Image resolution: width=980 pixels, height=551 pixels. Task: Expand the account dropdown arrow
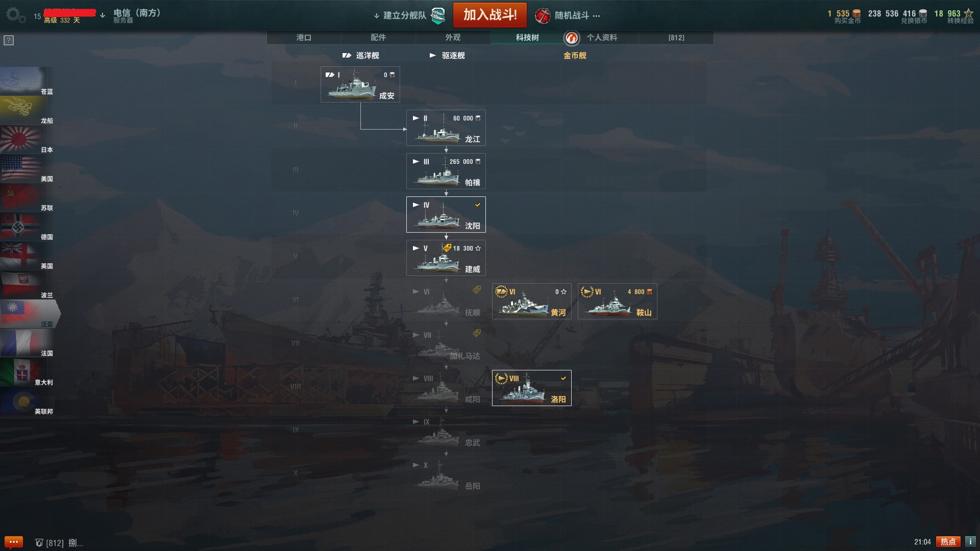tap(103, 15)
